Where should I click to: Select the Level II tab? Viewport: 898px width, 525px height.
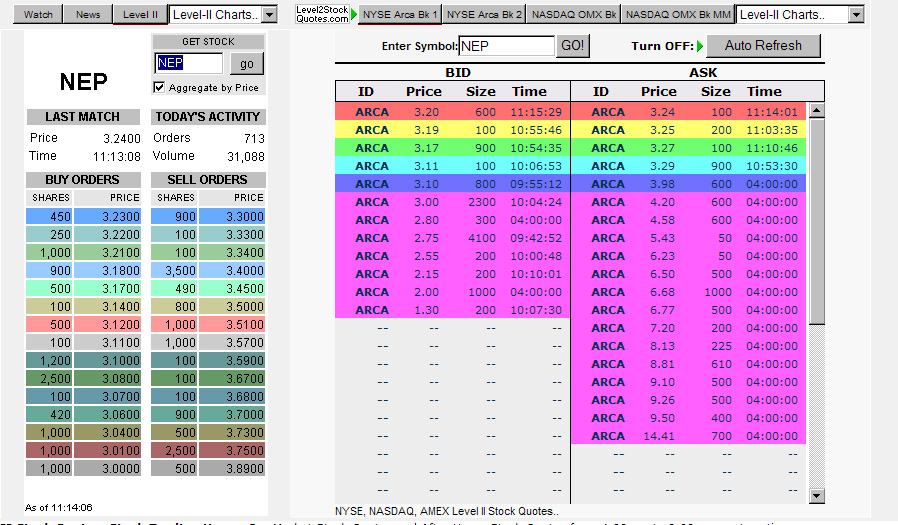[140, 14]
